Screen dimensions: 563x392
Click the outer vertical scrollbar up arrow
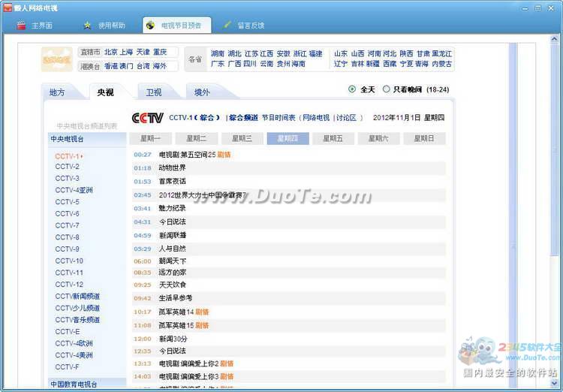pyautogui.click(x=554, y=39)
